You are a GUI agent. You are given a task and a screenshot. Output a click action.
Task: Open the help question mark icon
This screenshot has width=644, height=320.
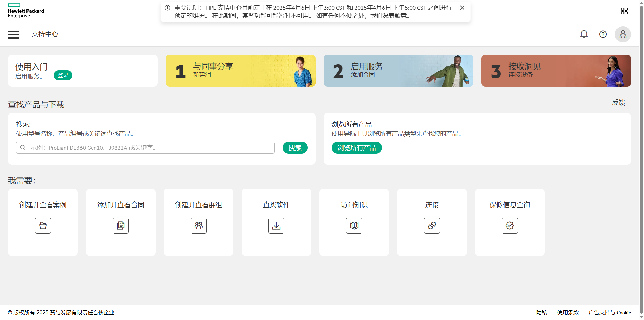pos(603,34)
